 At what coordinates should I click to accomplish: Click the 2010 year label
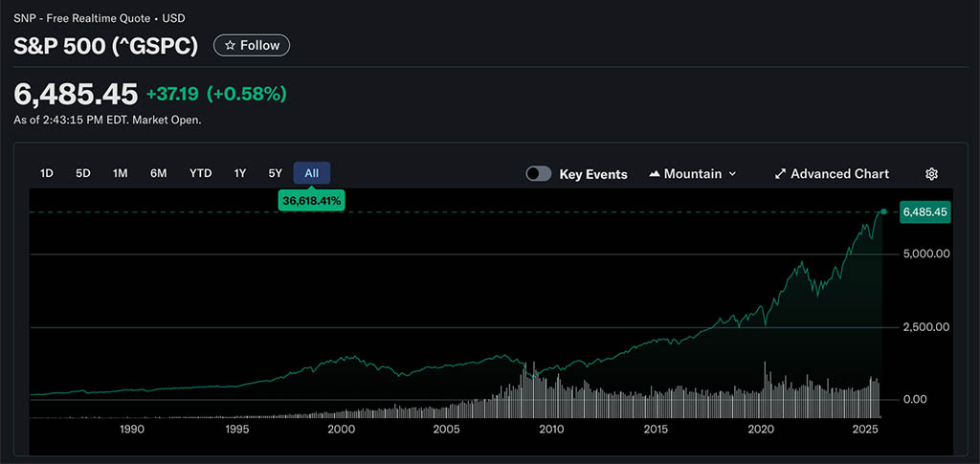pyautogui.click(x=551, y=430)
